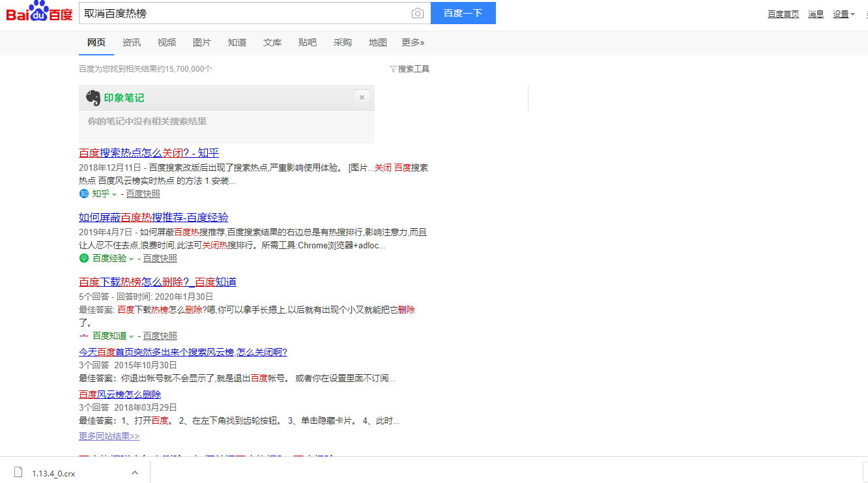Image resolution: width=868 pixels, height=483 pixels.
Task: Click the 1.13.4_0.crx downloaded file name
Action: coord(53,474)
